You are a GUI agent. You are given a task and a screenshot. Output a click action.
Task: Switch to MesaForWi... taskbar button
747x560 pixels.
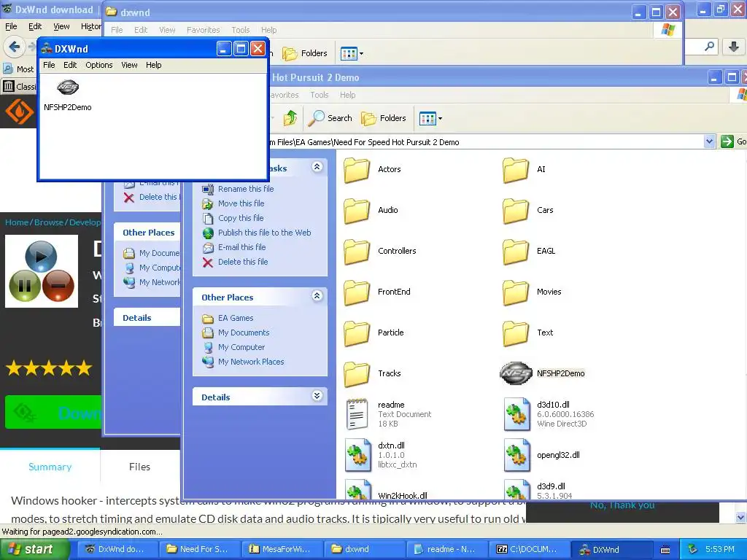282,549
